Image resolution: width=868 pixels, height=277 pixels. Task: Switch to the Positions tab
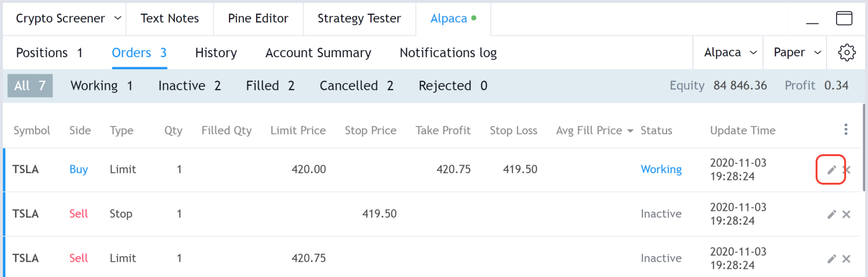(x=49, y=52)
